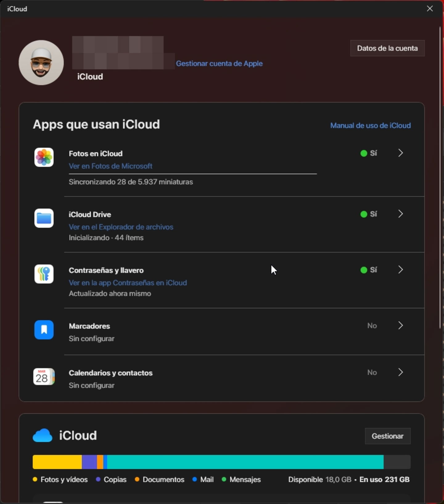Screen dimensions: 444x504
Task: Click the Marcadores bookmark icon
Action: [x=44, y=330]
